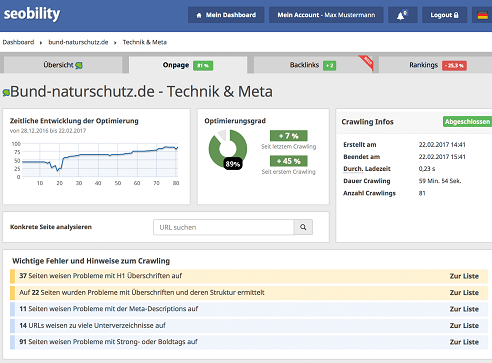Switch language via German flag icon
492x363 pixels.
tap(482, 15)
